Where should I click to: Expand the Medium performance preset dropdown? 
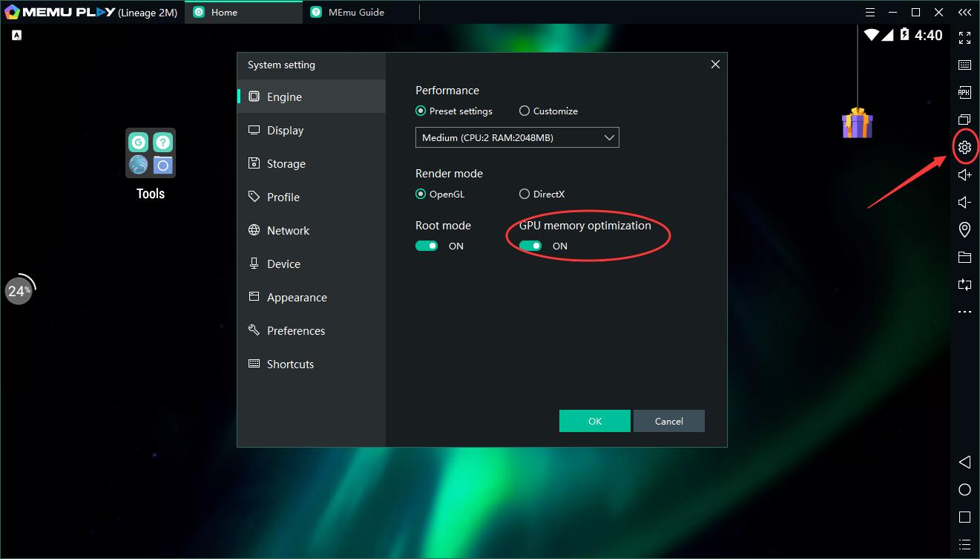[x=517, y=137]
